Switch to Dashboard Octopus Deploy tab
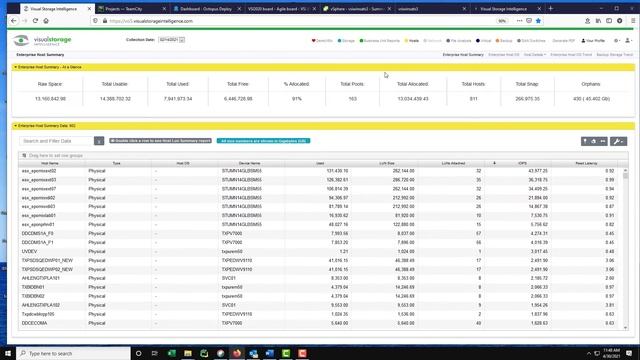This screenshot has height=360, width=640. click(x=206, y=9)
